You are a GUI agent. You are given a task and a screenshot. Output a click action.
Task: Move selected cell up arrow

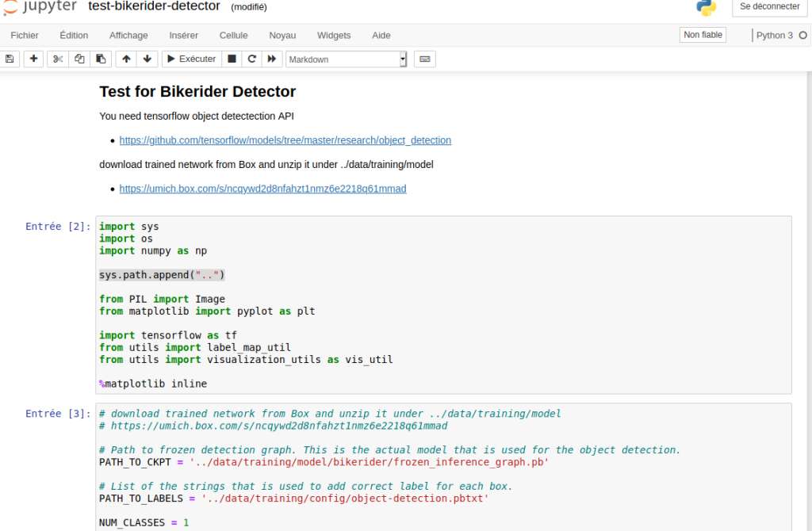(126, 59)
